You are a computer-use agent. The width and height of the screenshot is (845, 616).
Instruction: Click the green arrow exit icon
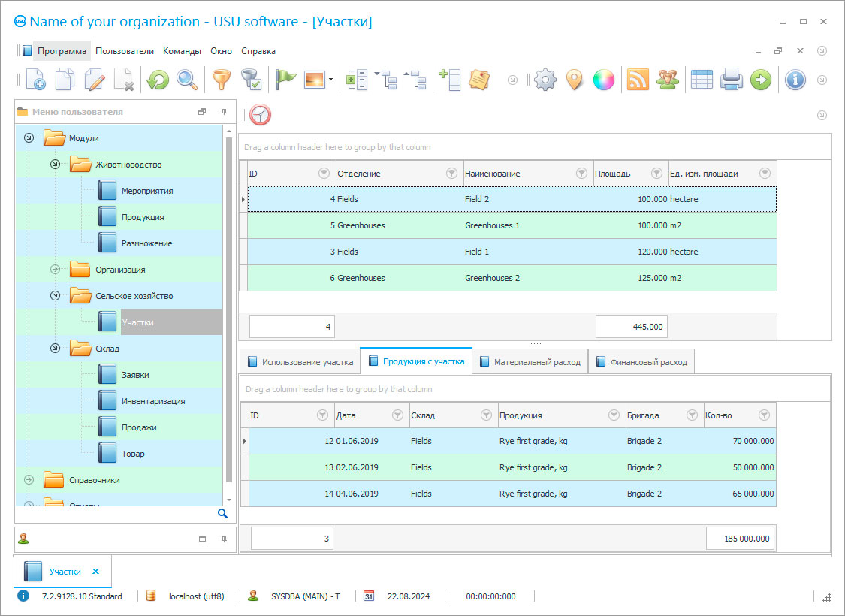coord(760,80)
